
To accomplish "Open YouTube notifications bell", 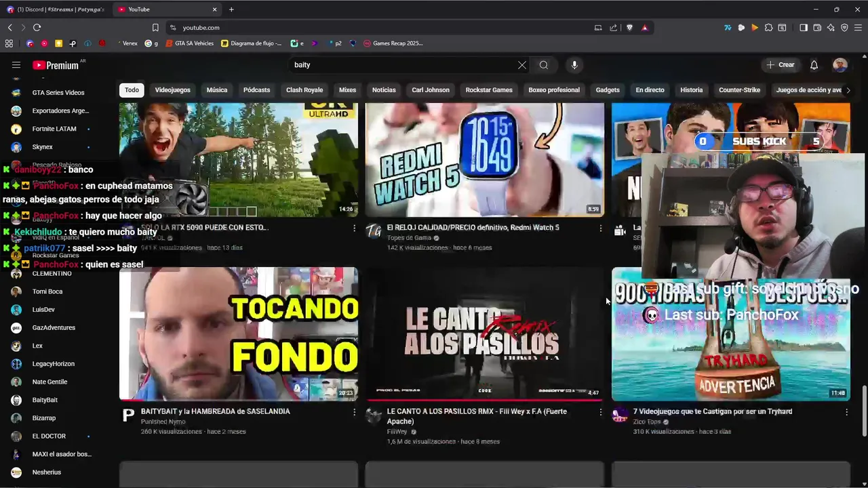I will tap(814, 65).
